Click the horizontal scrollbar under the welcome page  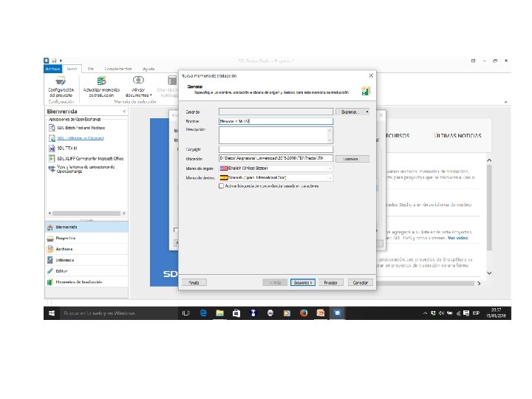coord(426,283)
